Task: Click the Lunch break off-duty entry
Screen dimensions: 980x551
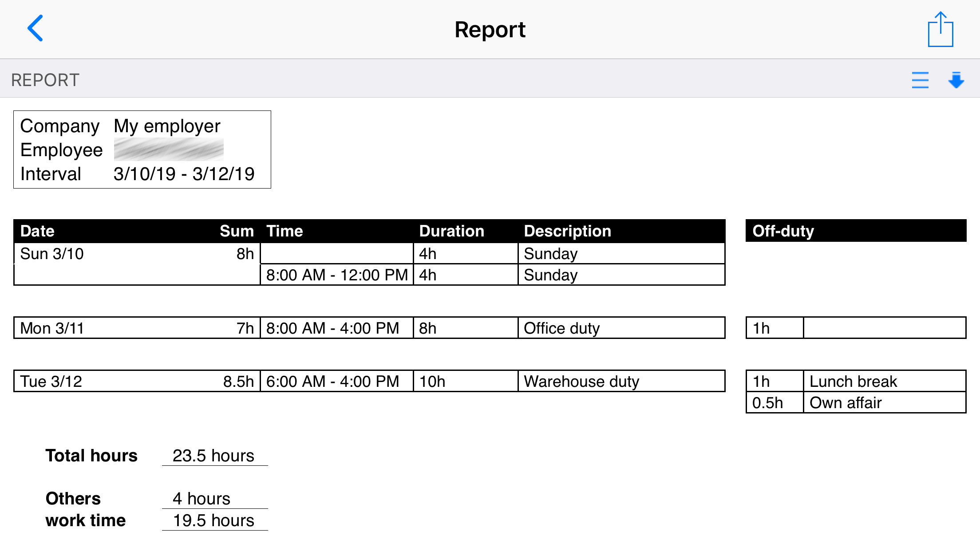Action: [853, 381]
